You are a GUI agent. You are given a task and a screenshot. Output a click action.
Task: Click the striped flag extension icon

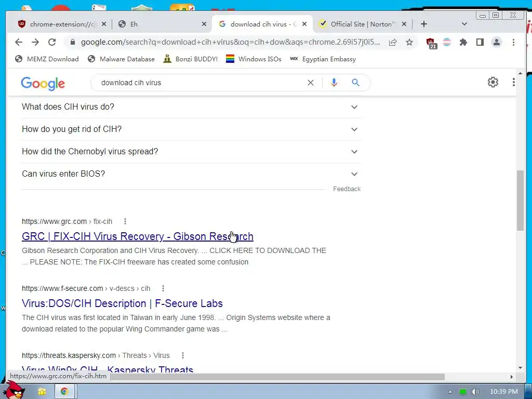coord(447,42)
